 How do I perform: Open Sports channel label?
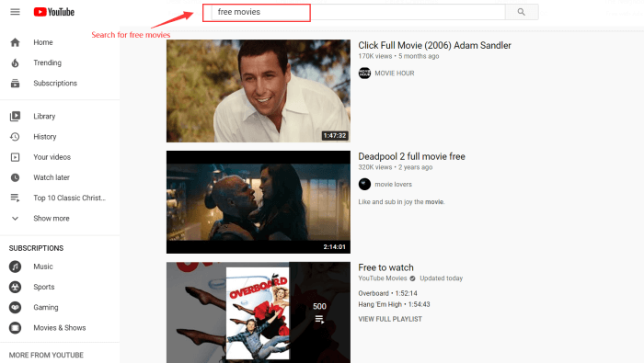pyautogui.click(x=44, y=287)
